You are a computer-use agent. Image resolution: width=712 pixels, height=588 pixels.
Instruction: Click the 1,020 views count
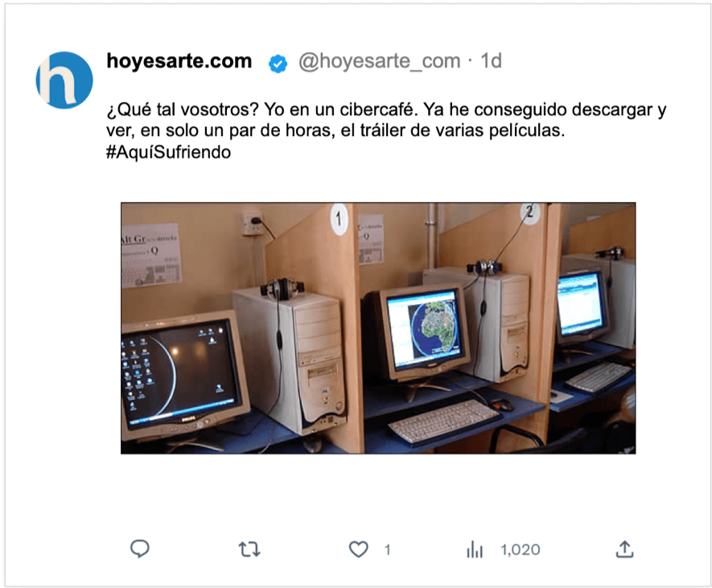point(521,549)
